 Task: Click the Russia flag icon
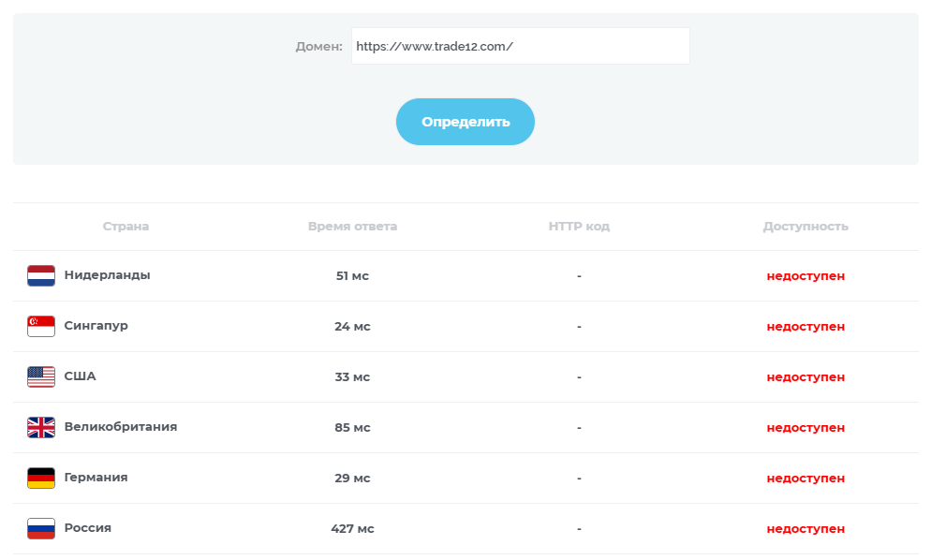[x=41, y=529]
